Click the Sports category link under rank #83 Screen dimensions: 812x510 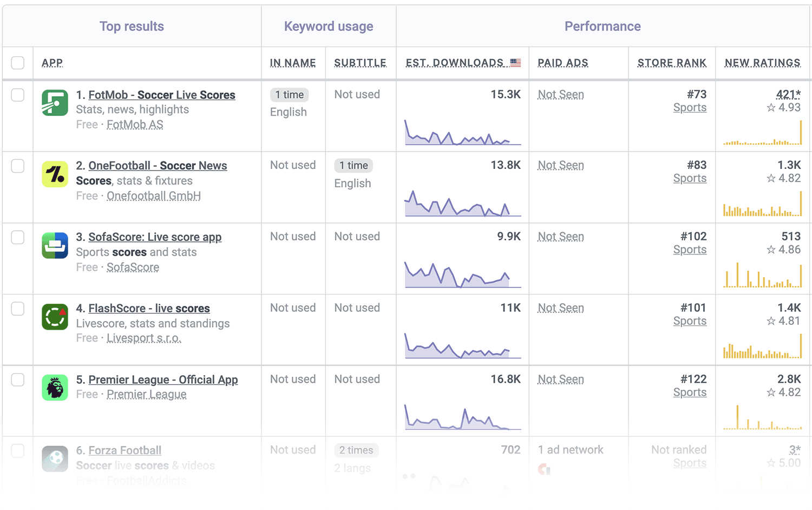[x=690, y=179]
